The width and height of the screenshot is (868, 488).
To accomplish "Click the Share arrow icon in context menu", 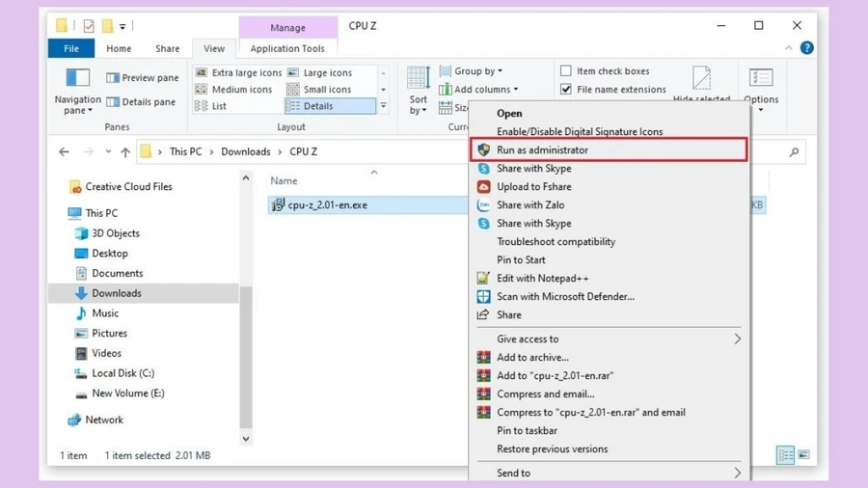I will coord(483,314).
